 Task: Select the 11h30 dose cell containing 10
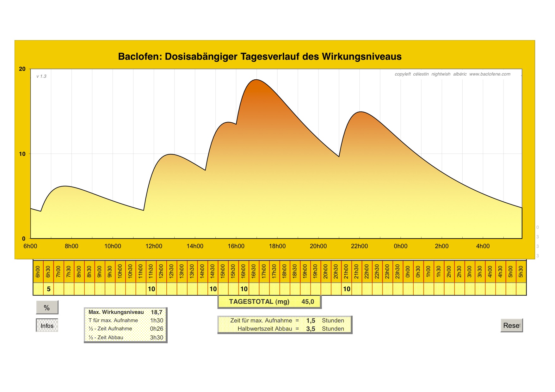pos(151,289)
